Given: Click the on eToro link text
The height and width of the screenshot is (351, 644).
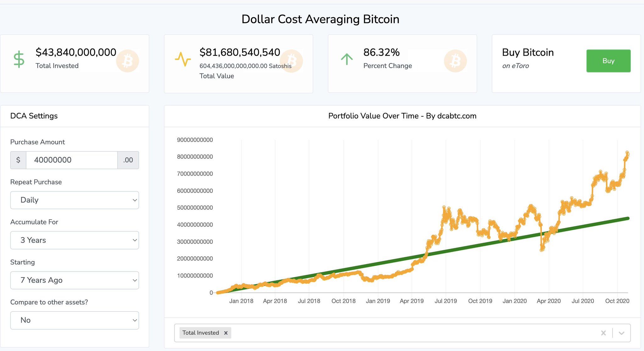Looking at the screenshot, I should 515,66.
